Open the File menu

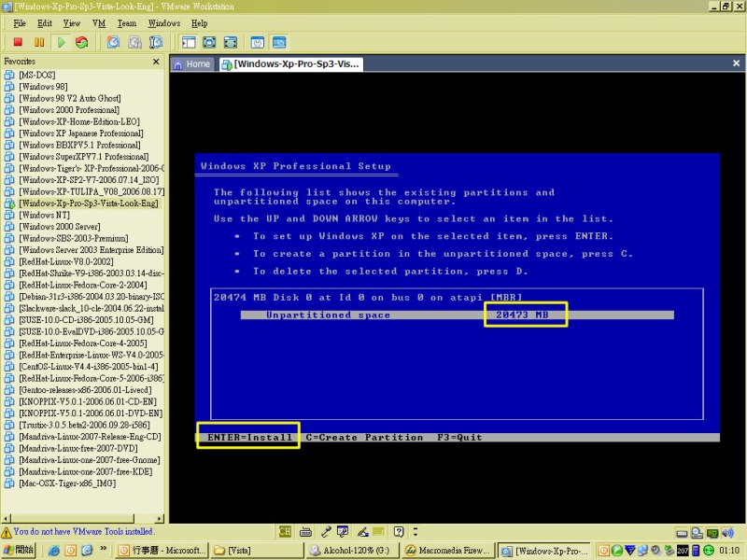(x=20, y=23)
